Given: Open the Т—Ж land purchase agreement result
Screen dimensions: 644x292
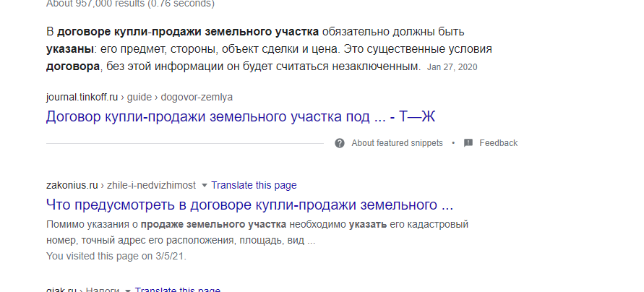Looking at the screenshot, I should (x=240, y=116).
